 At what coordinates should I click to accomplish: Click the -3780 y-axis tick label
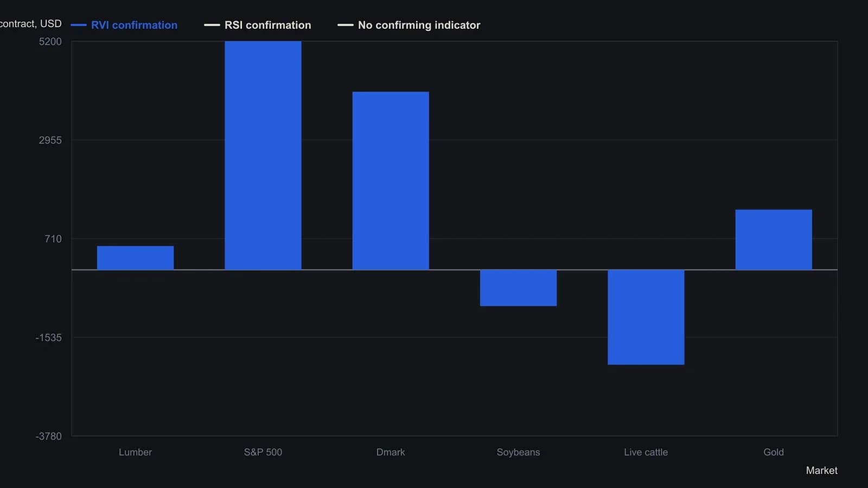pyautogui.click(x=49, y=436)
